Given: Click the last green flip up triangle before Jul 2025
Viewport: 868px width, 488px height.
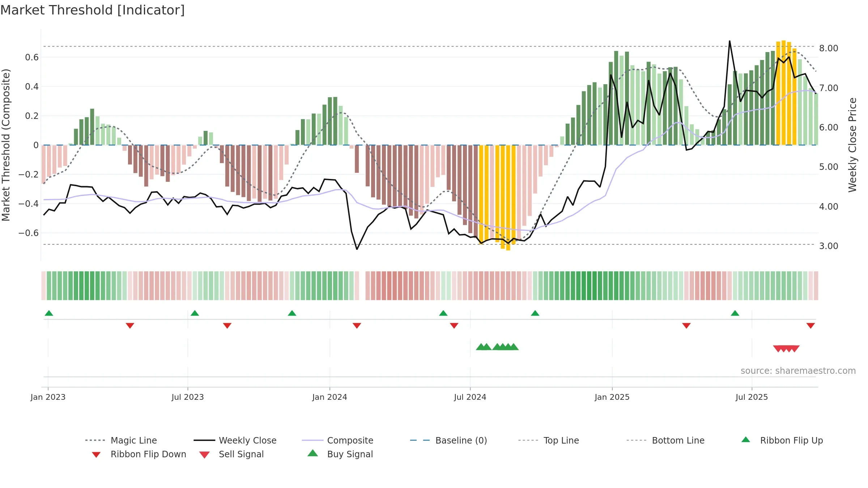Looking at the screenshot, I should point(735,313).
